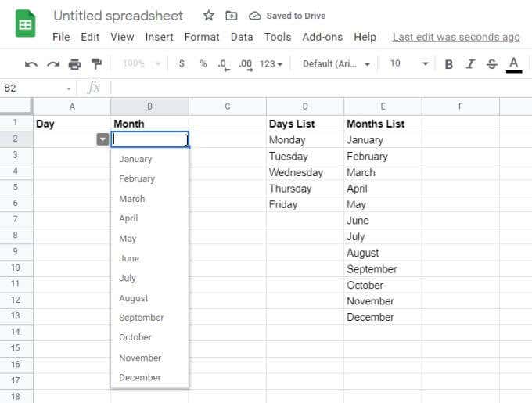
Task: Click the redo arrow icon
Action: (52, 64)
